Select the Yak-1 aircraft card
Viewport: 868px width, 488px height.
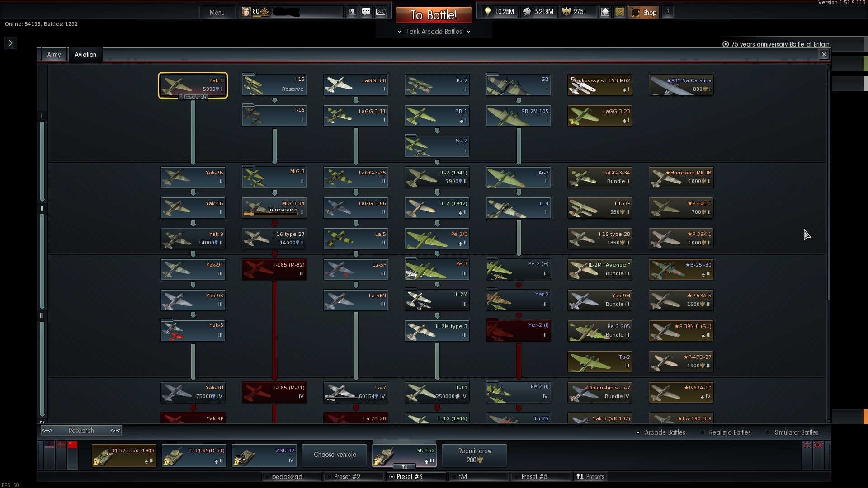(193, 85)
